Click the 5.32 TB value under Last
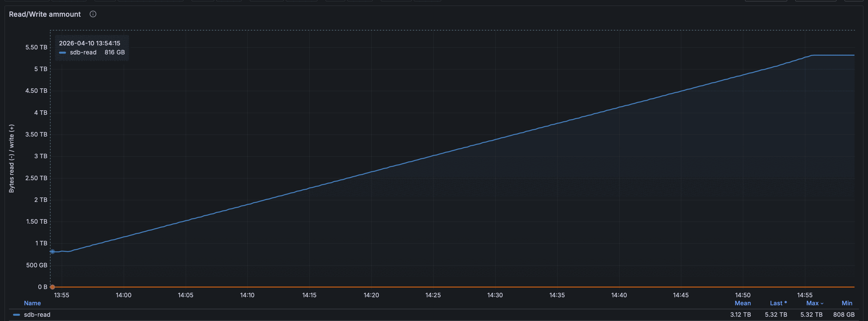The width and height of the screenshot is (868, 321). point(776,315)
